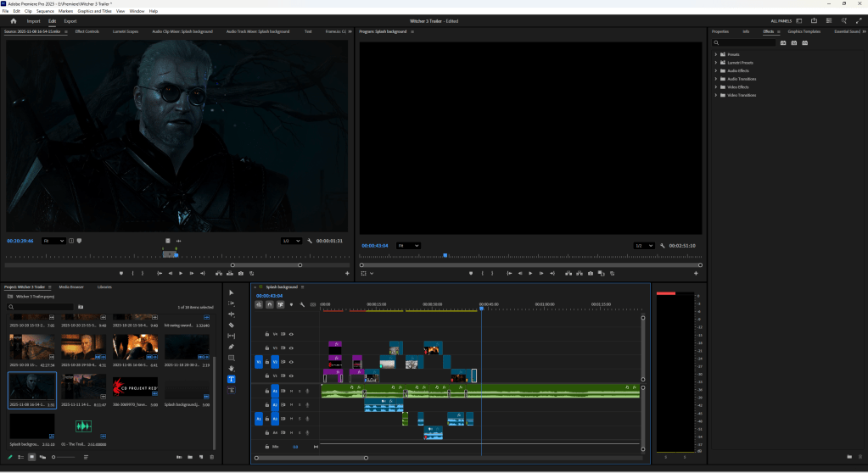Mute audio track A2
This screenshot has height=473, width=868.
[x=291, y=405]
